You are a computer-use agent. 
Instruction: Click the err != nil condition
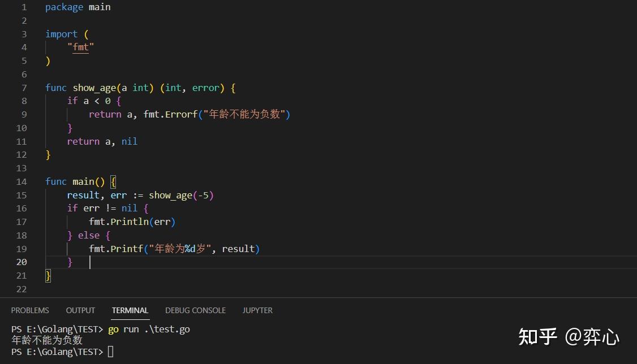[107, 208]
